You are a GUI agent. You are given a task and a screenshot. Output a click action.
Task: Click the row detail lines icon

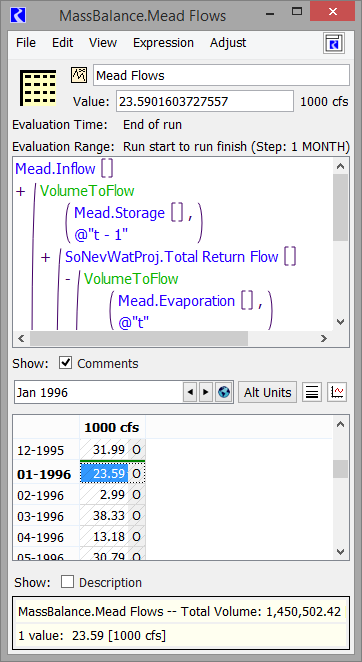tap(312, 392)
